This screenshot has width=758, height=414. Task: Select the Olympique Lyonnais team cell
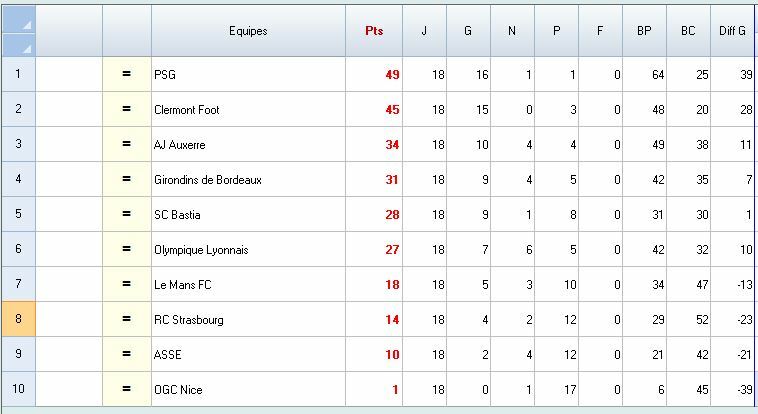pos(248,250)
